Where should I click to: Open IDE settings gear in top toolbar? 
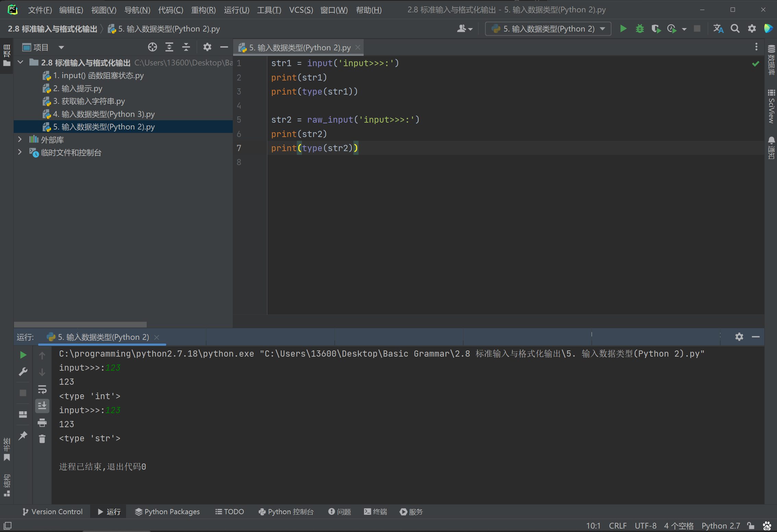(752, 29)
